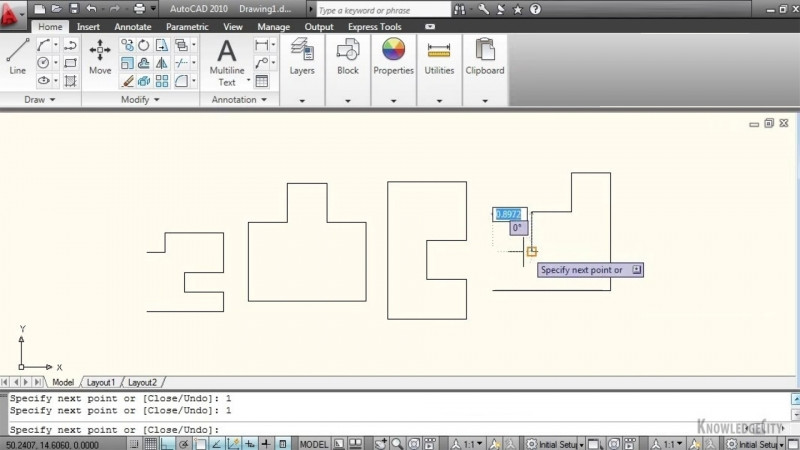Click the Trim tool icon
The width and height of the screenshot is (800, 450).
click(181, 63)
